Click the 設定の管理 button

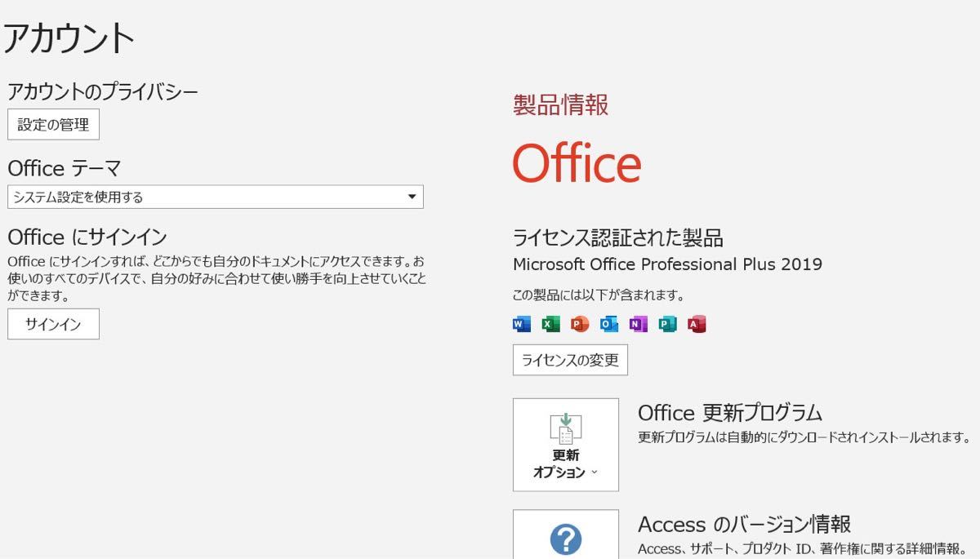pos(53,125)
